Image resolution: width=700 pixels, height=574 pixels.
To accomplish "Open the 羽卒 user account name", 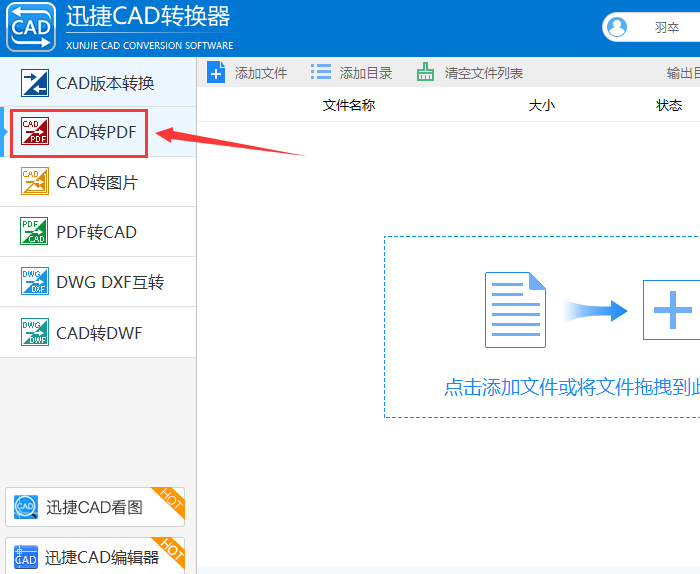I will click(667, 28).
